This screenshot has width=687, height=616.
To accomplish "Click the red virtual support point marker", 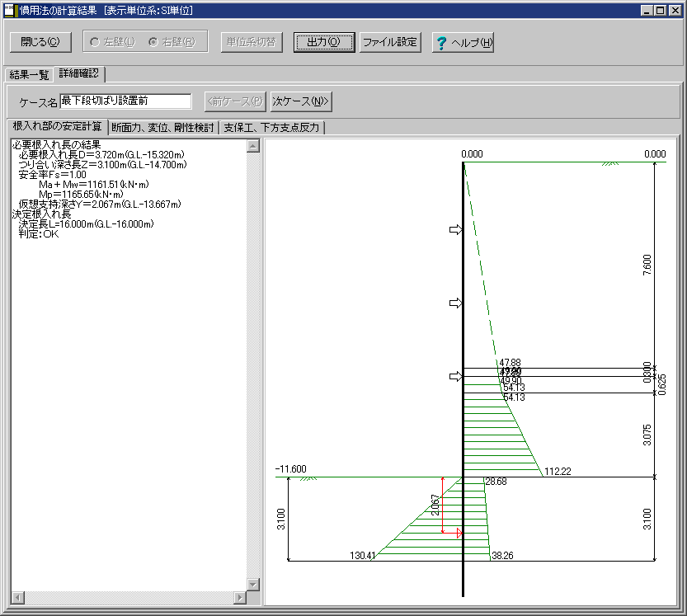I will tap(459, 534).
